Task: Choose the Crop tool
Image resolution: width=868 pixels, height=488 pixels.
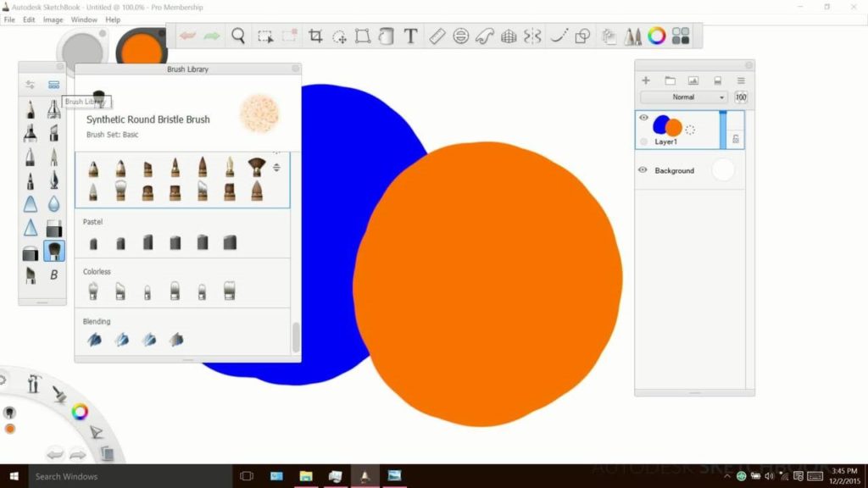Action: point(315,36)
